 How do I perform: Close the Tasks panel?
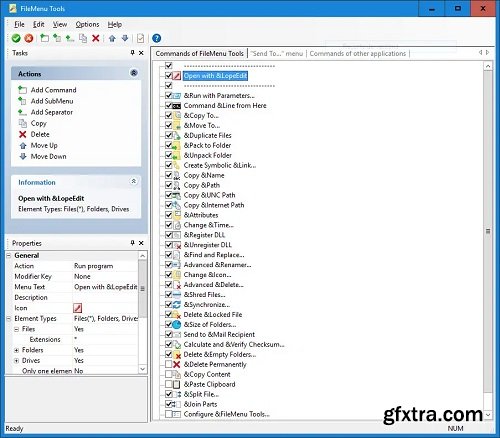(141, 53)
